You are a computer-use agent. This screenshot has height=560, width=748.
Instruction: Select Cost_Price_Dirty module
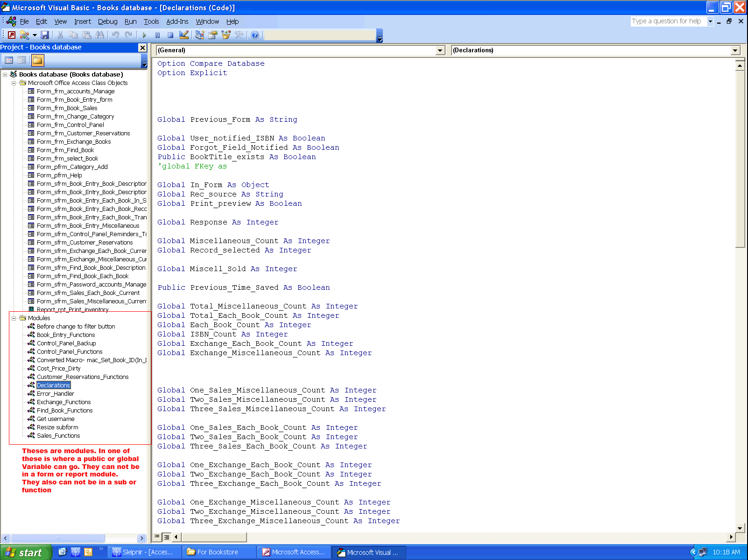58,369
